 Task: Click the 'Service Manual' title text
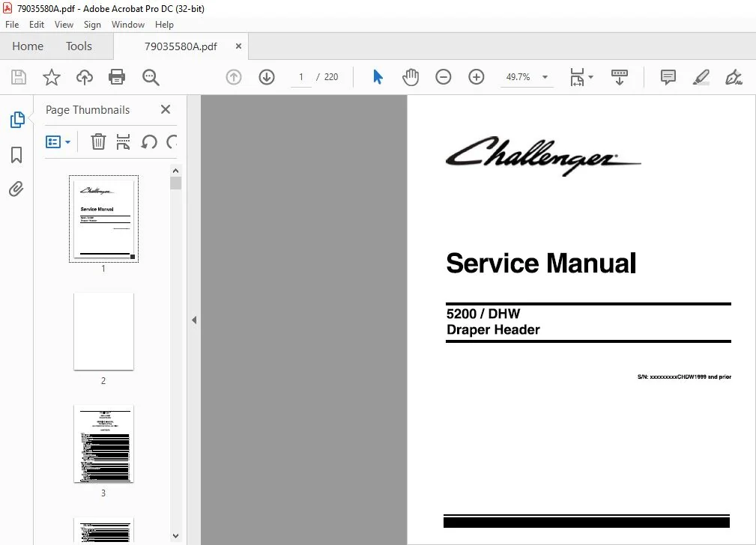(x=541, y=263)
